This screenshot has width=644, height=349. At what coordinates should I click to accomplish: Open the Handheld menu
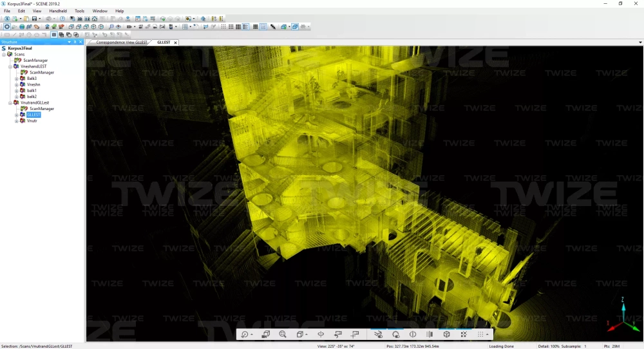click(x=58, y=11)
